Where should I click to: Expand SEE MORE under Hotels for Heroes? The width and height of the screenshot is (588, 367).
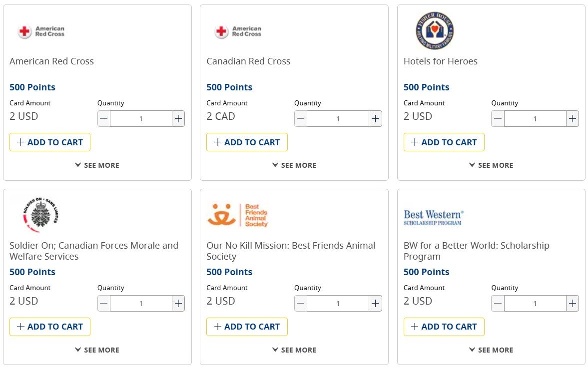coord(491,165)
